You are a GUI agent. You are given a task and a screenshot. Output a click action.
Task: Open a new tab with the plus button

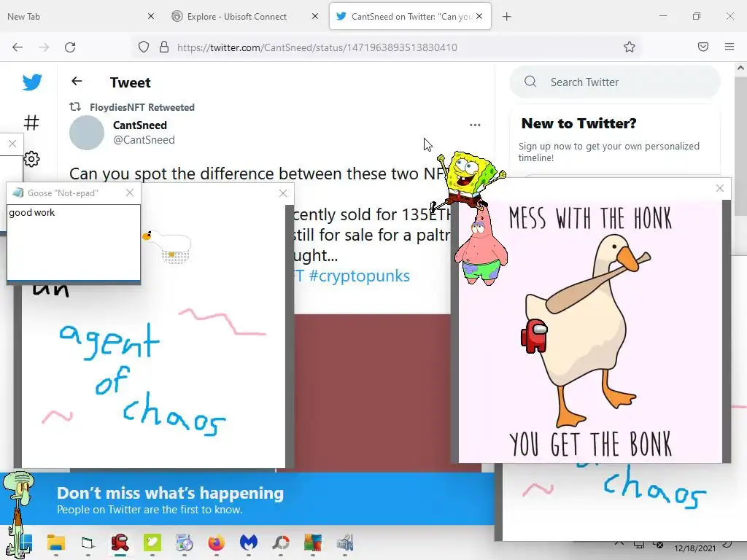point(507,17)
